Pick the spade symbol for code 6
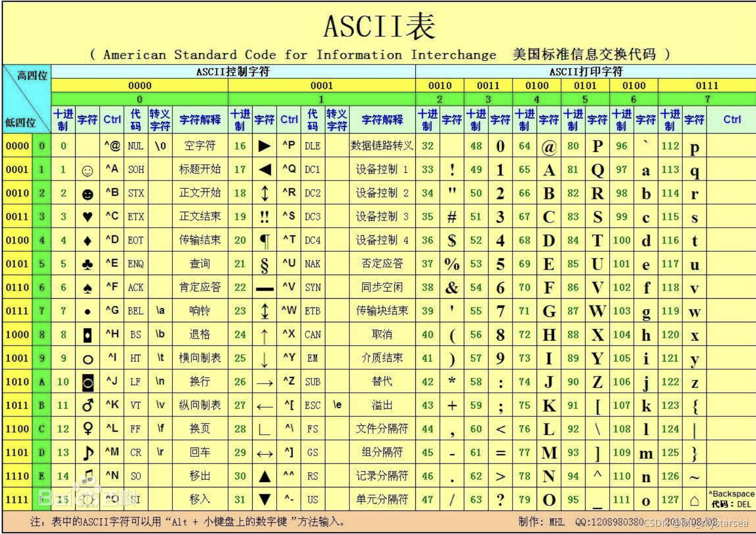The image size is (756, 534). click(x=87, y=288)
